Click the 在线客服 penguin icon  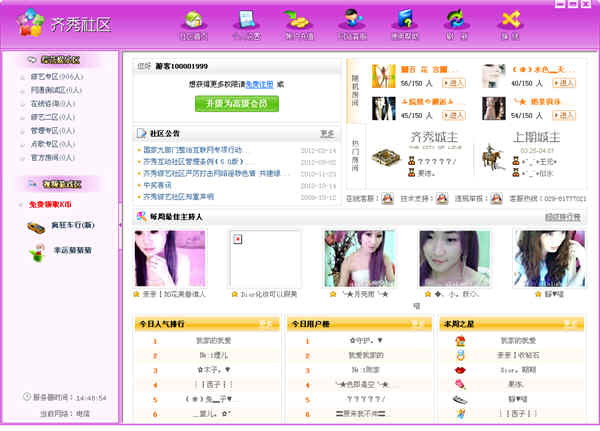point(387,199)
